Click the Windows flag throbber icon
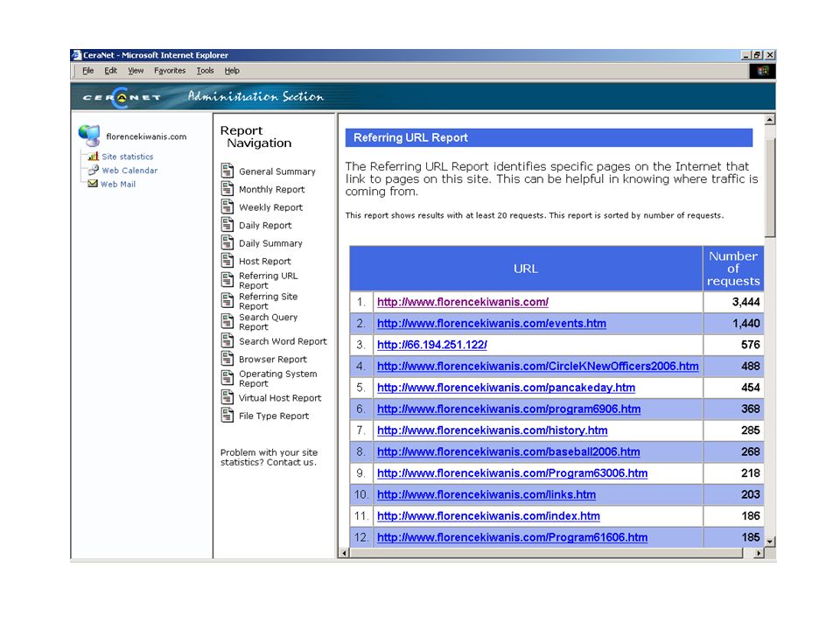Image resolution: width=840 pixels, height=630 pixels. (x=762, y=71)
